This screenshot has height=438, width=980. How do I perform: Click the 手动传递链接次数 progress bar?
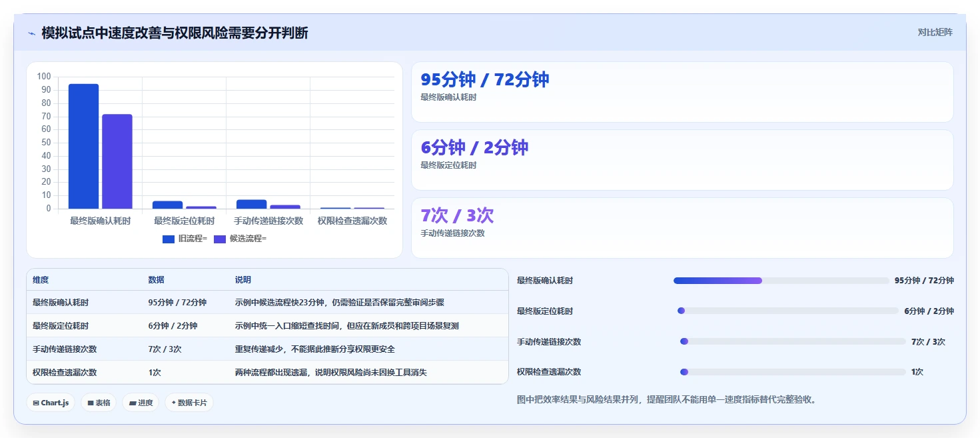click(x=793, y=341)
